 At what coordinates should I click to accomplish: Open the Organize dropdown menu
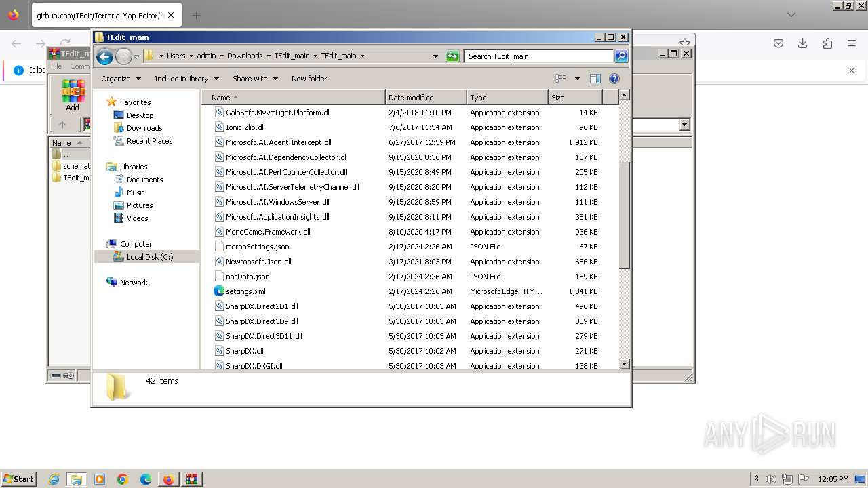(121, 79)
